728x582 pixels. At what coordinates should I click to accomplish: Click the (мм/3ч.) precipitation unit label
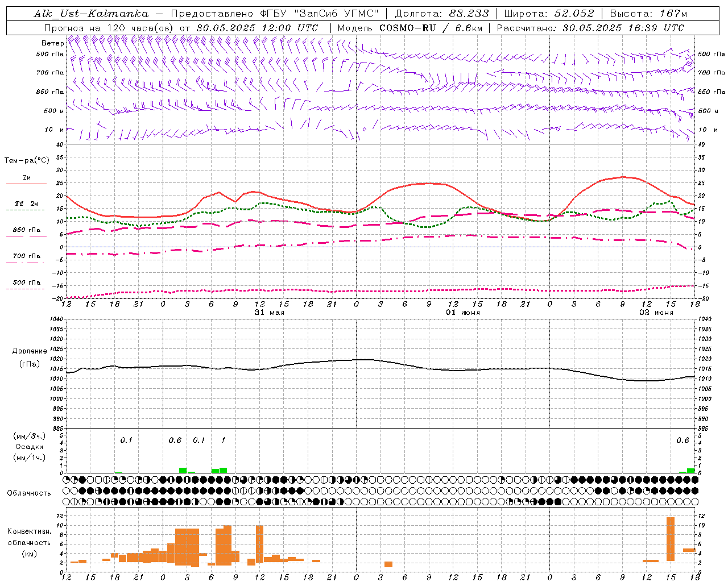[30, 436]
